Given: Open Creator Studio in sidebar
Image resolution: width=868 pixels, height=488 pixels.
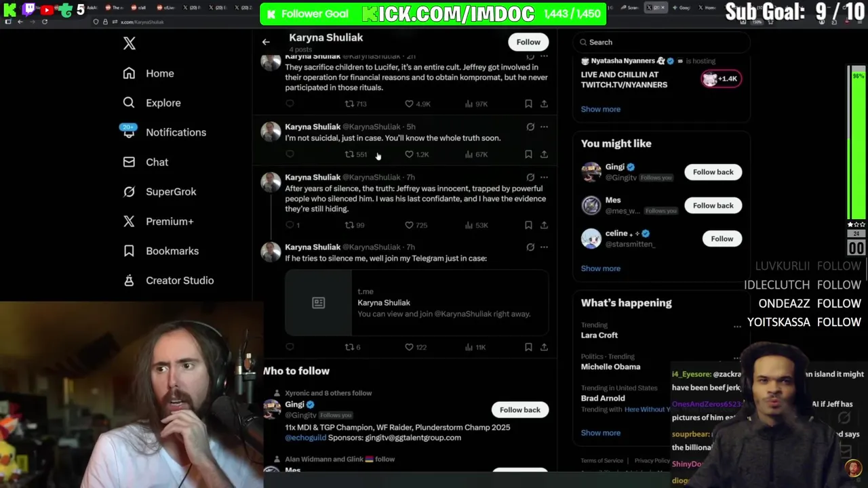Looking at the screenshot, I should (168, 281).
